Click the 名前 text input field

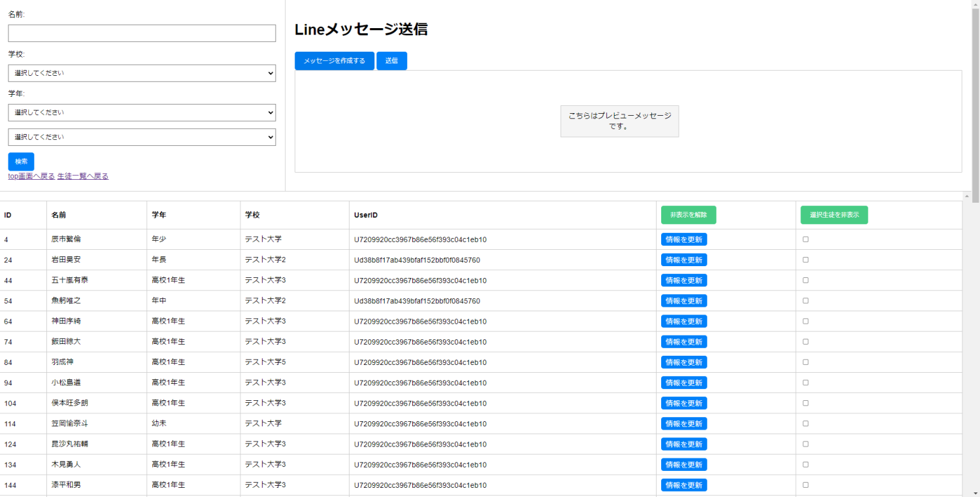142,33
